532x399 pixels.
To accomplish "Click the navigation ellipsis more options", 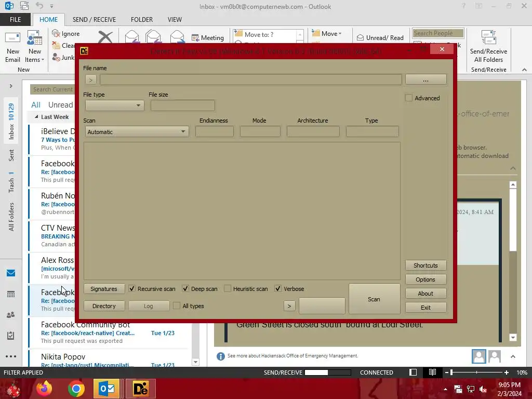I will [x=11, y=356].
